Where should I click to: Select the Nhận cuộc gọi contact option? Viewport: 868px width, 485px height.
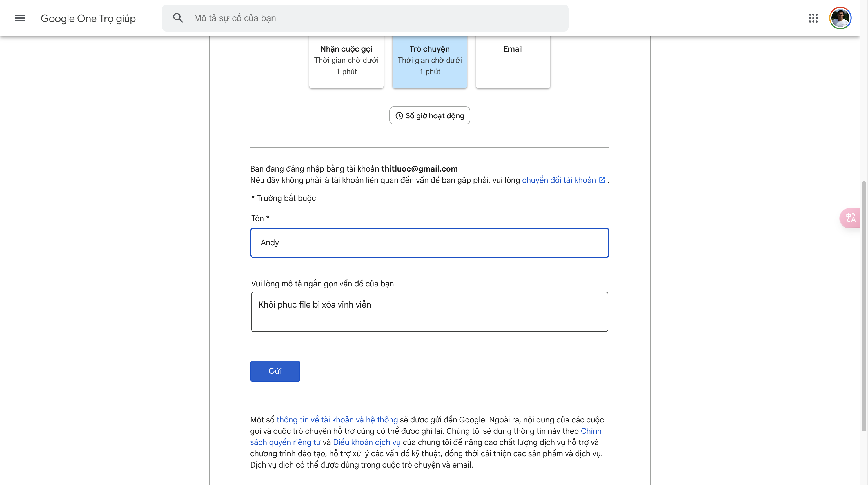[346, 62]
